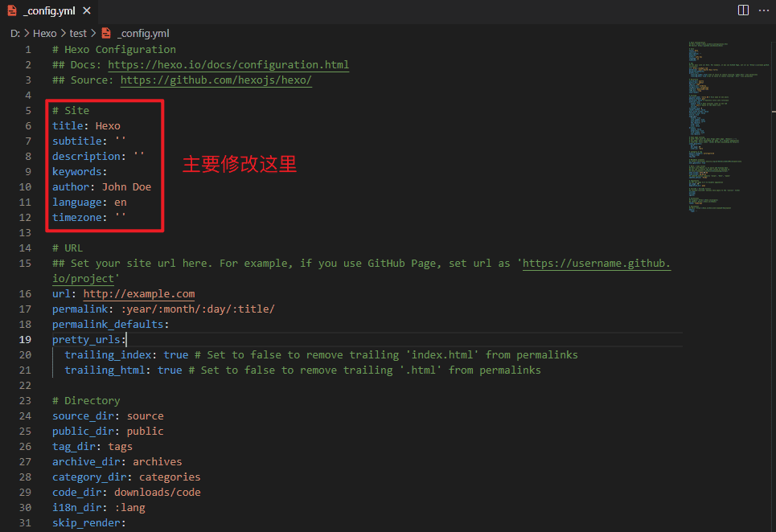Click the split editor right icon

(x=743, y=10)
